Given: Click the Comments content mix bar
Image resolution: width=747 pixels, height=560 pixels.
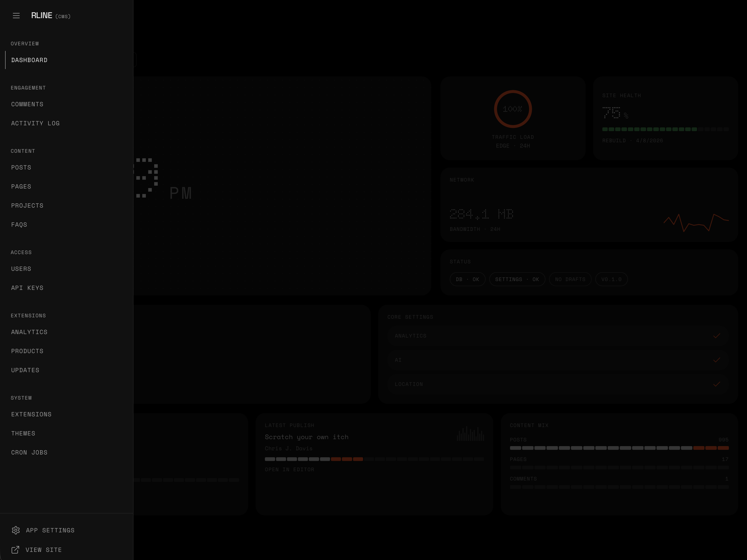Looking at the screenshot, I should 619,487.
